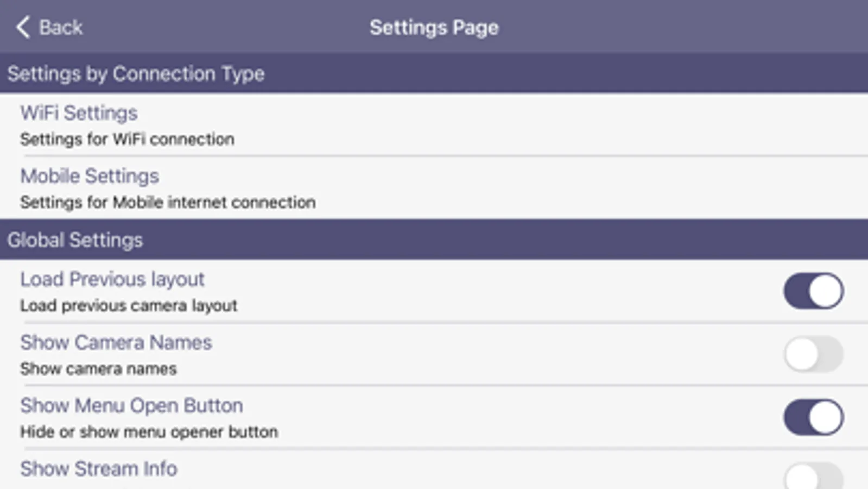This screenshot has width=868, height=489.
Task: Select the Settings by Connection Type header
Action: pos(136,74)
